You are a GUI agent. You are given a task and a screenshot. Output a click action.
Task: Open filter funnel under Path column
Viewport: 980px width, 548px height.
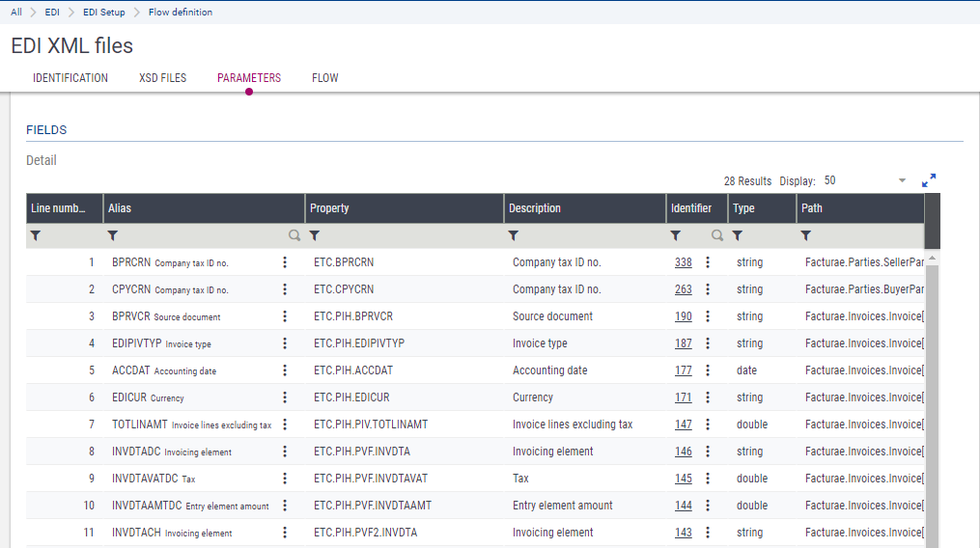806,235
